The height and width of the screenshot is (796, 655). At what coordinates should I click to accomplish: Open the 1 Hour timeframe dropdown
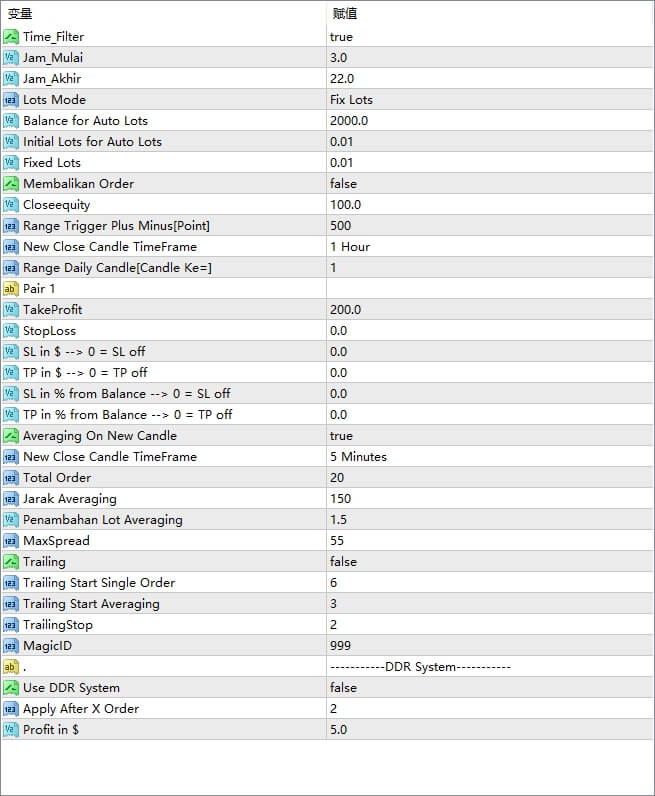(350, 247)
